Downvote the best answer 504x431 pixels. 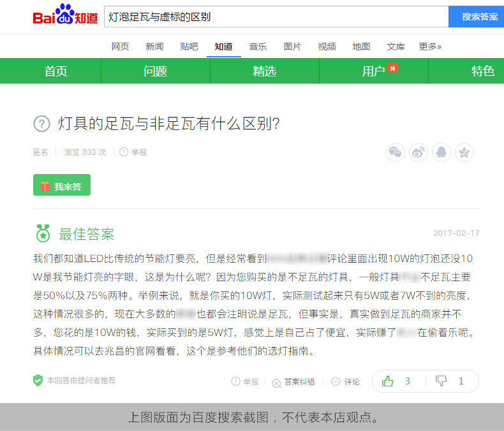coord(450,381)
